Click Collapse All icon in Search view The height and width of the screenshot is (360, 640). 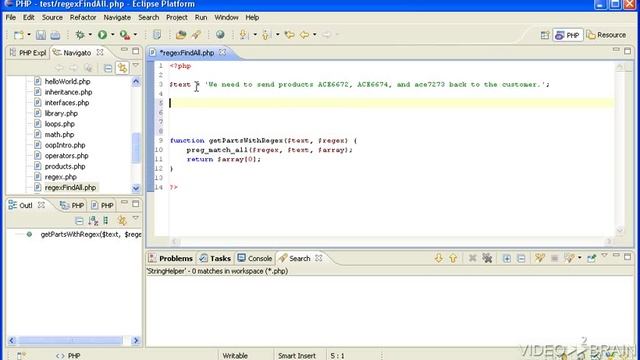click(521, 258)
